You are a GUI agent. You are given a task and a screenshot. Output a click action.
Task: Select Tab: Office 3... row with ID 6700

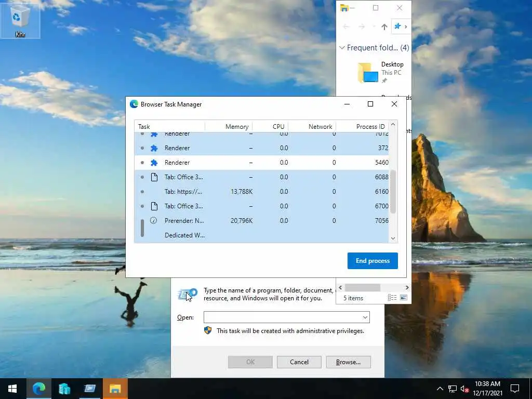click(262, 206)
